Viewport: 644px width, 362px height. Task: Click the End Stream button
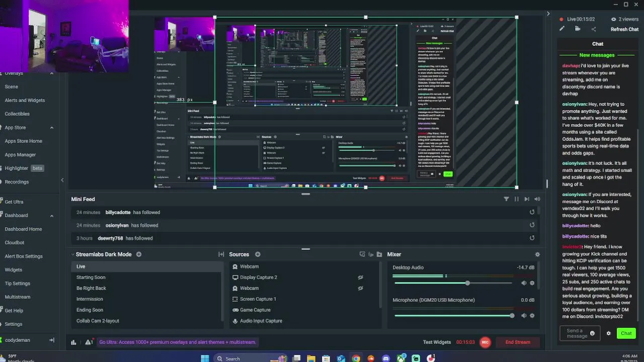pyautogui.click(x=518, y=342)
